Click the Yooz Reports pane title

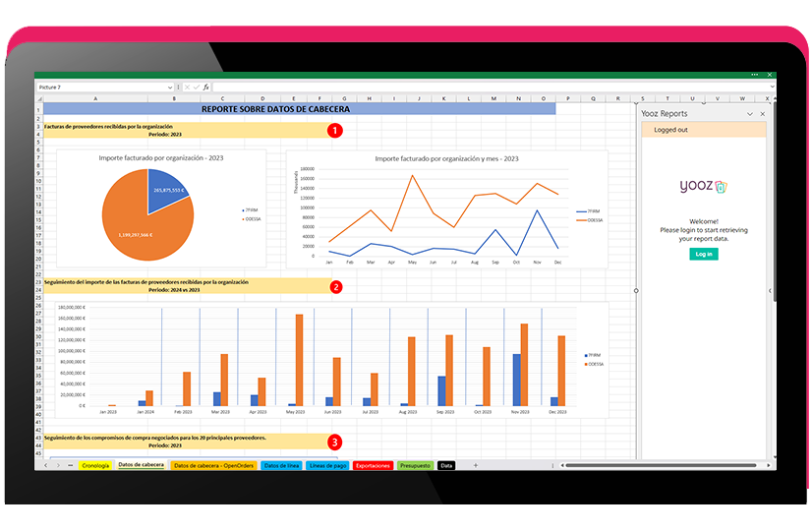pyautogui.click(x=665, y=113)
